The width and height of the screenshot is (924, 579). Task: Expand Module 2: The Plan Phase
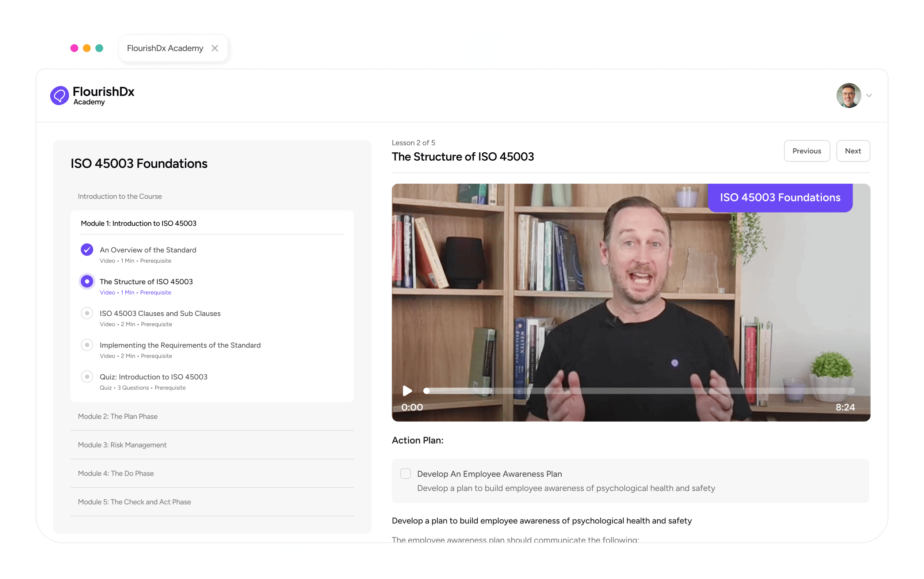(x=118, y=416)
